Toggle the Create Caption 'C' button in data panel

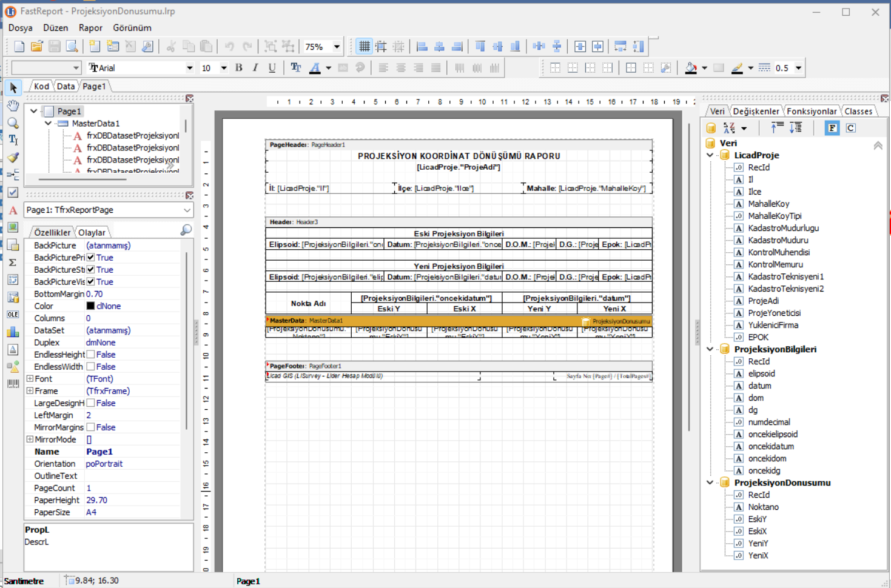[x=851, y=128]
